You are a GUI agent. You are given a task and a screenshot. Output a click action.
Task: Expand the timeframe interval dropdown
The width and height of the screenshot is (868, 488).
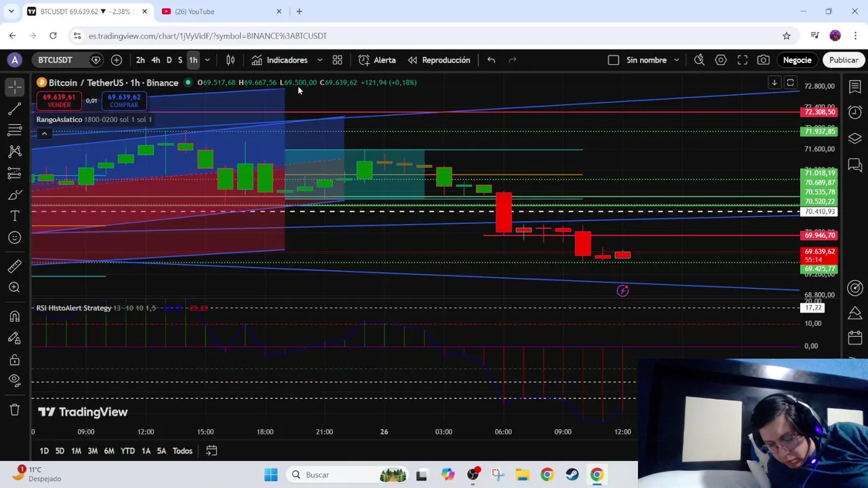pyautogui.click(x=208, y=60)
